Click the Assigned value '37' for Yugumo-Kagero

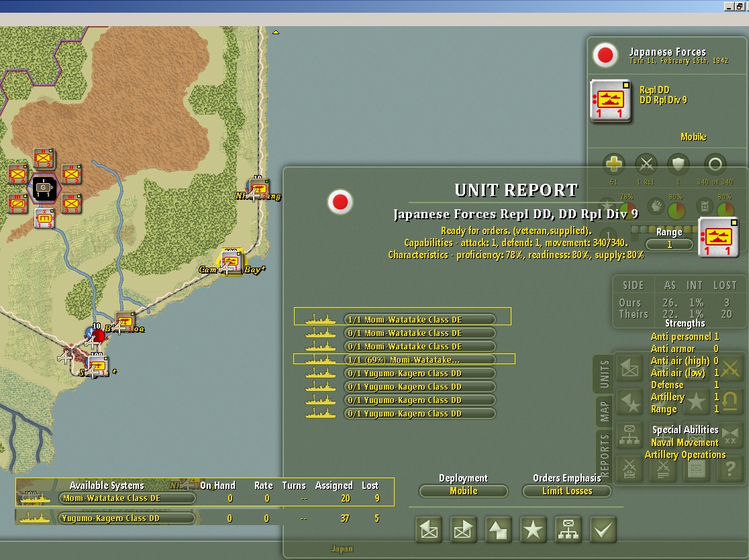345,518
